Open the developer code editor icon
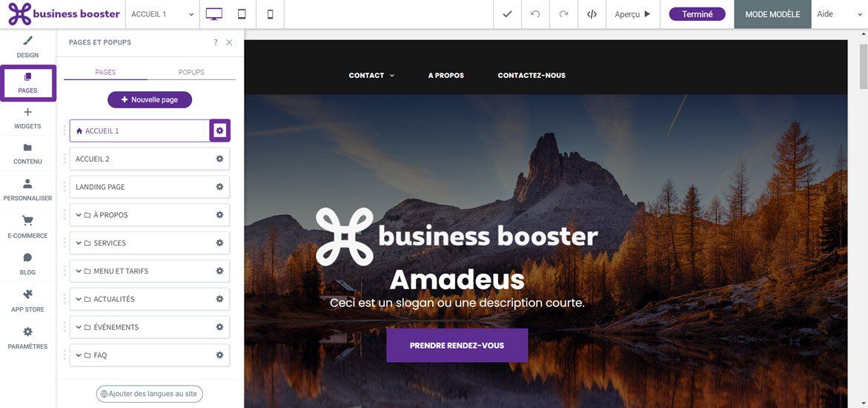This screenshot has height=408, width=868. click(x=592, y=14)
